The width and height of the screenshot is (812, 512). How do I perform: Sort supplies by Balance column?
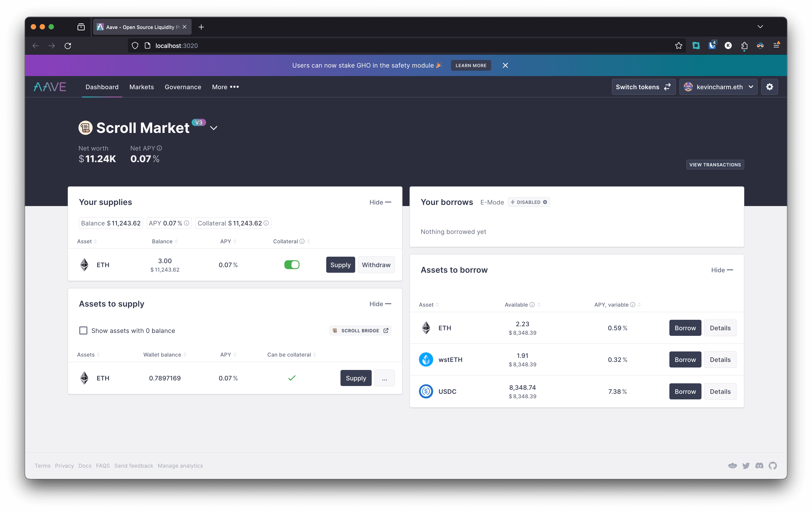click(x=164, y=241)
